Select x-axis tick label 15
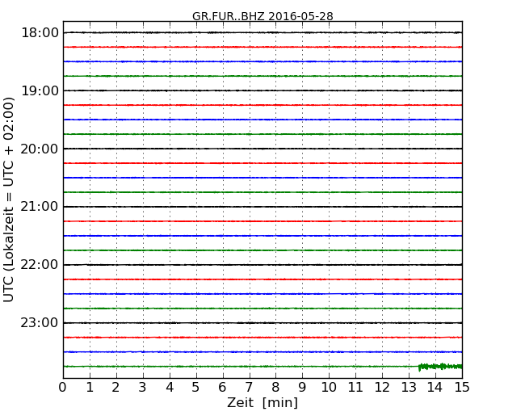The image size is (525, 420). point(462,387)
